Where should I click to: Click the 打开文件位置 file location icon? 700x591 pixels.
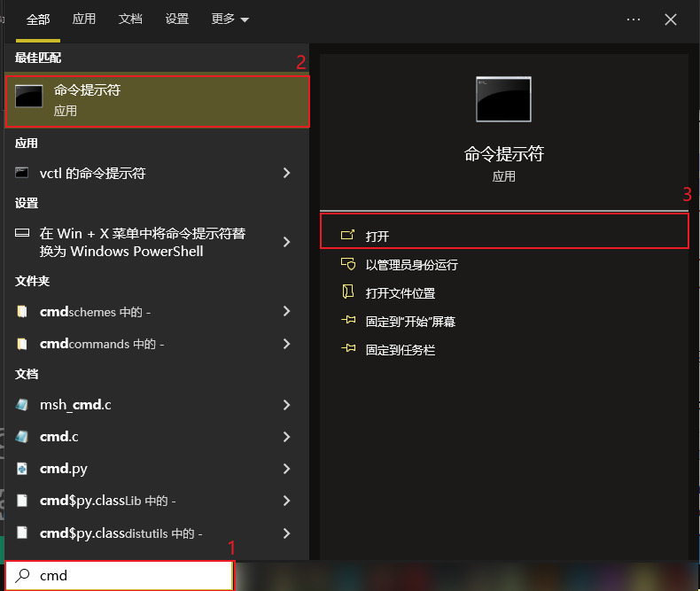pos(347,292)
